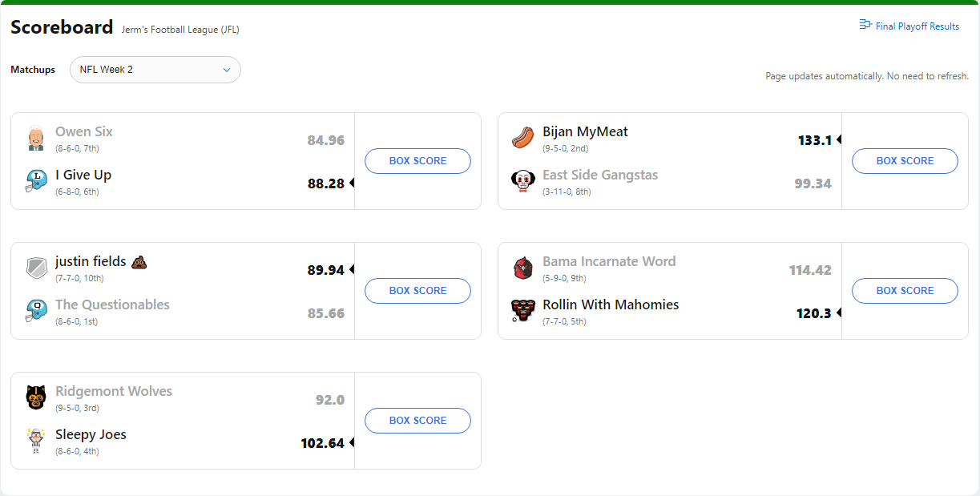This screenshot has height=496, width=980.
Task: Open the NFL Week 2 matchups dropdown
Action: pyautogui.click(x=155, y=70)
